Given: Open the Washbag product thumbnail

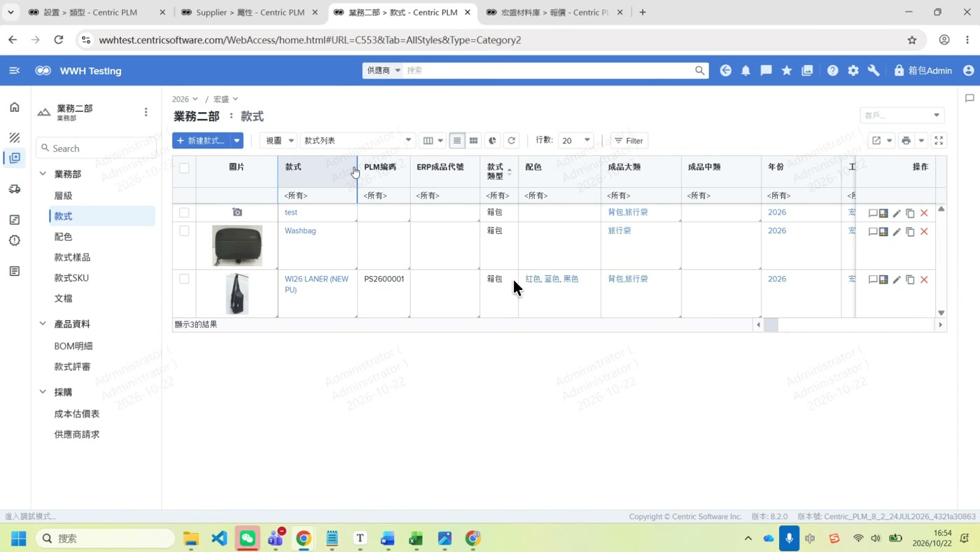Looking at the screenshot, I should tap(237, 246).
